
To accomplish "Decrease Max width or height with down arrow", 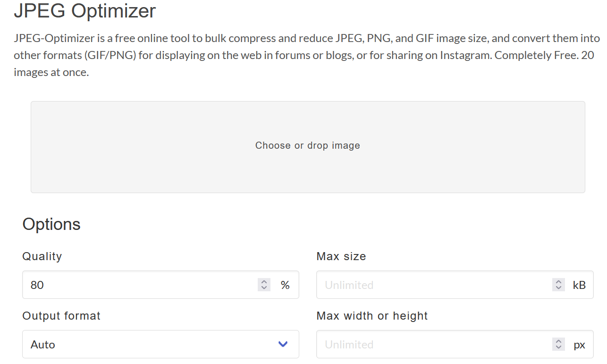I will (558, 347).
